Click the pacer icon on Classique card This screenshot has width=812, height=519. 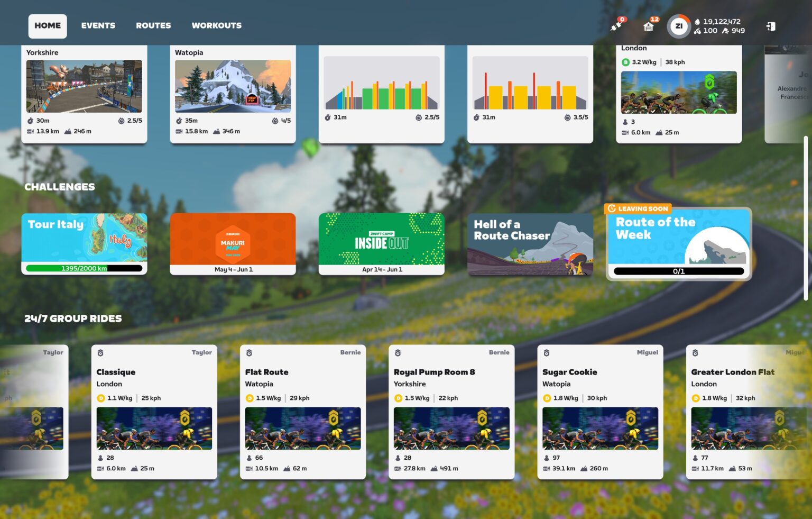click(100, 353)
